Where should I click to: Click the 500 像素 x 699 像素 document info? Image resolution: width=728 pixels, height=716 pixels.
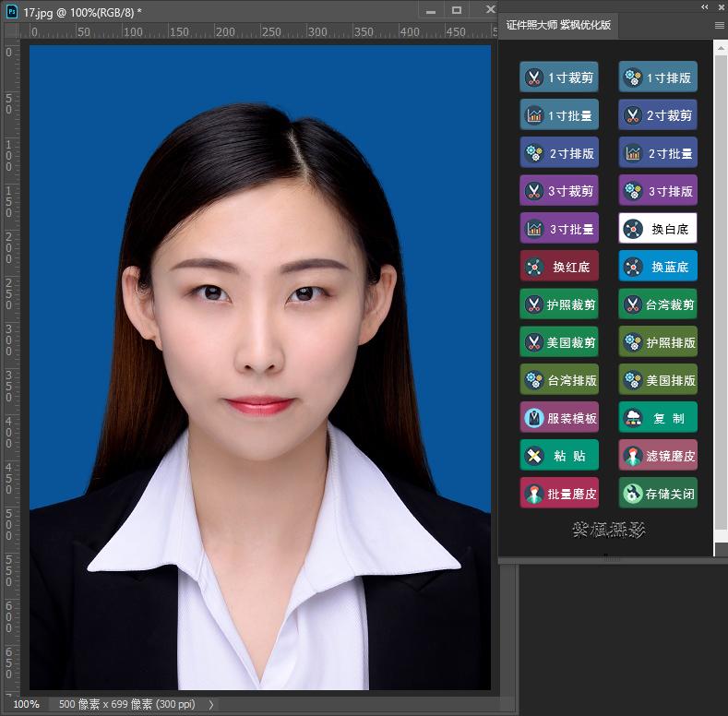coord(126,704)
